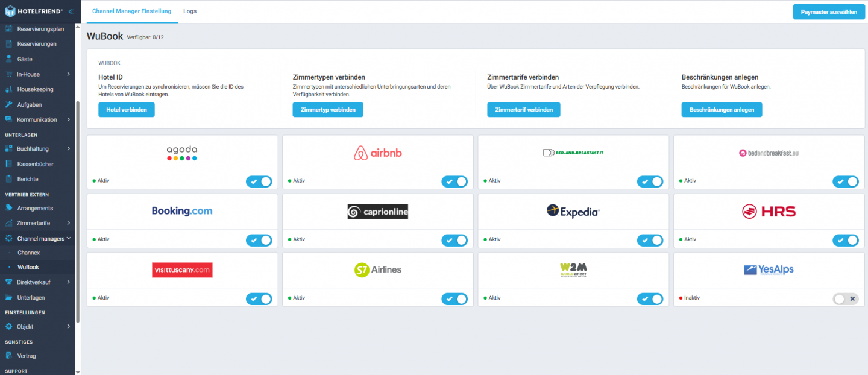The height and width of the screenshot is (375, 868).
Task: Click the Gäste person icon
Action: [x=9, y=59]
